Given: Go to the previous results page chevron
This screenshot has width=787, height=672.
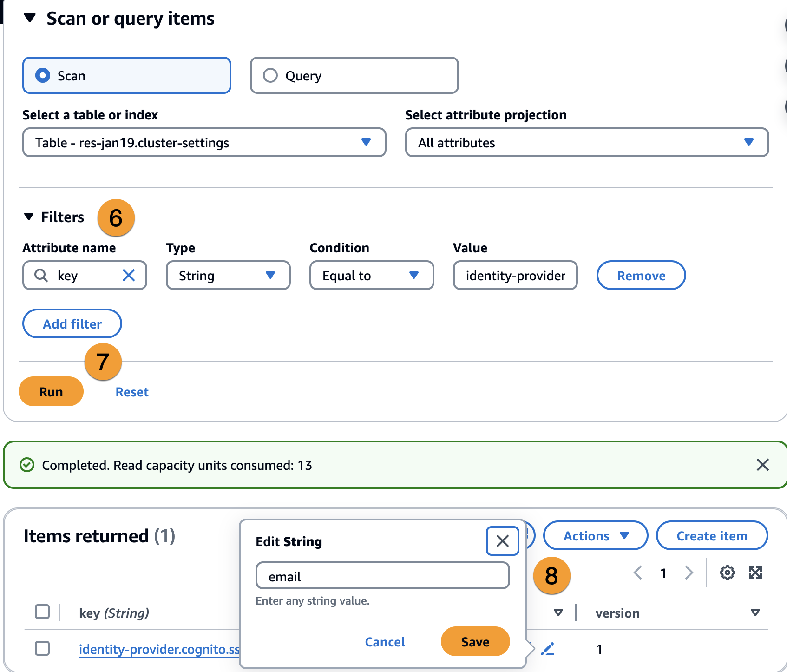Looking at the screenshot, I should tap(637, 573).
